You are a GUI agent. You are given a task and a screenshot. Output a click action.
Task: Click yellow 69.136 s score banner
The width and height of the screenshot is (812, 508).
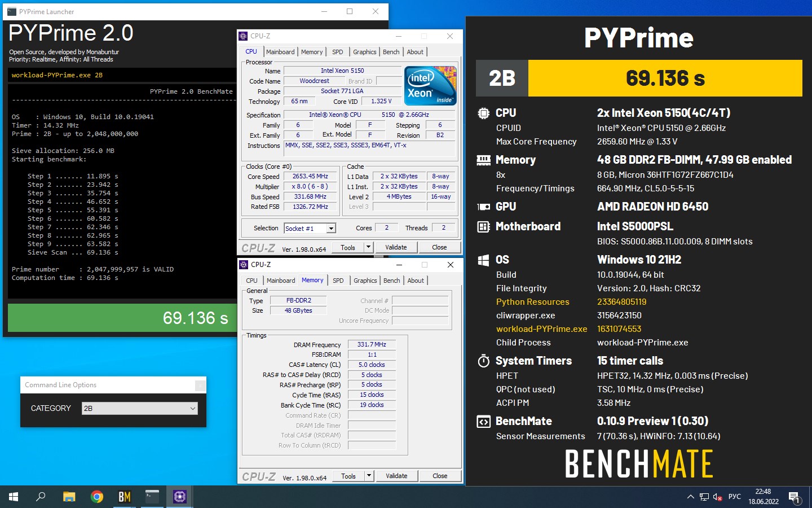coord(665,78)
